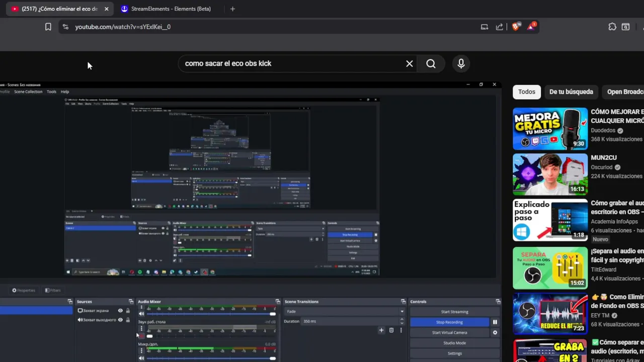
Task: Open the 16:13 MUN2CU video thumbnail
Action: 550,174
